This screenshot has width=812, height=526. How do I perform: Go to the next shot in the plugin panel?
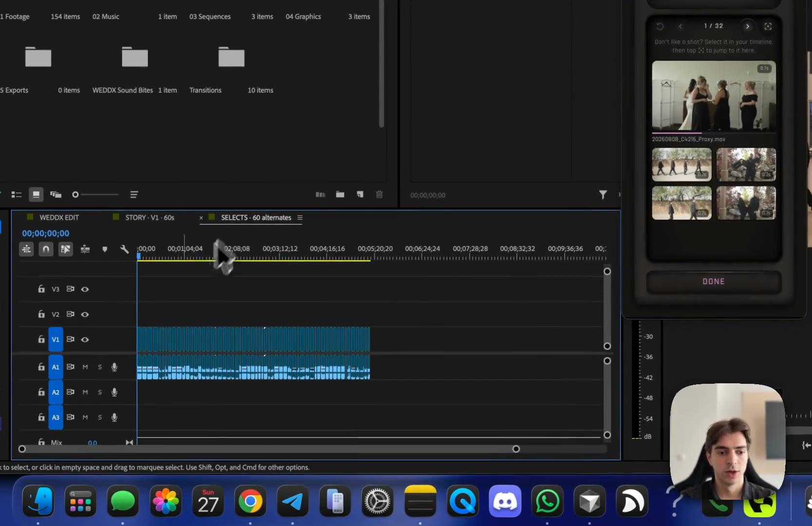click(x=748, y=26)
